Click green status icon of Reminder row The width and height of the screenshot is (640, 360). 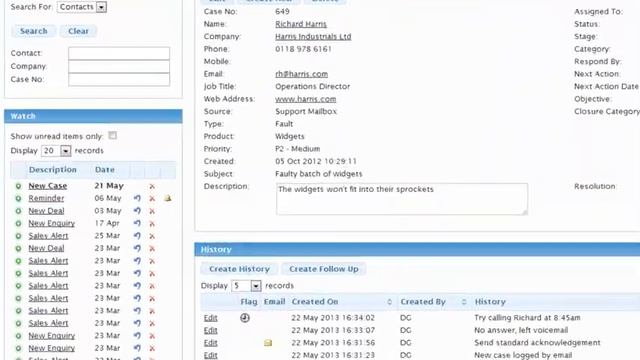point(18,198)
